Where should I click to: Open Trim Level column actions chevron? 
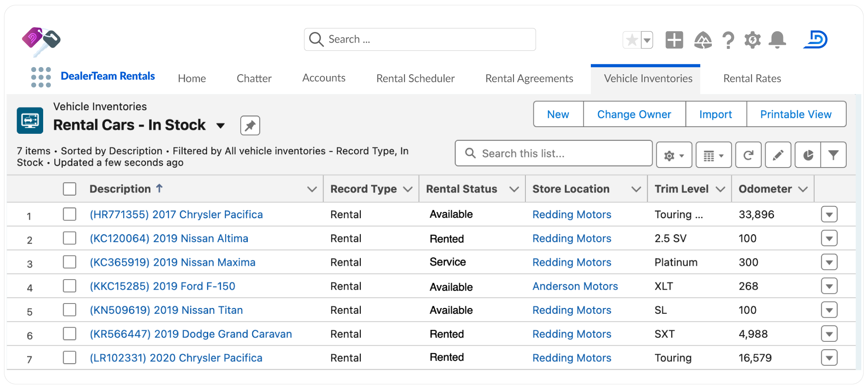point(720,189)
